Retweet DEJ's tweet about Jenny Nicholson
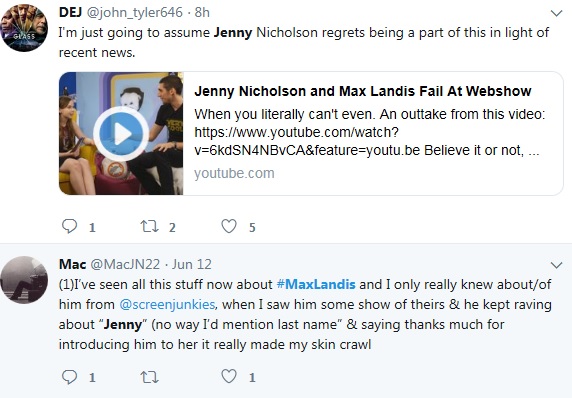The width and height of the screenshot is (572, 398). (150, 226)
